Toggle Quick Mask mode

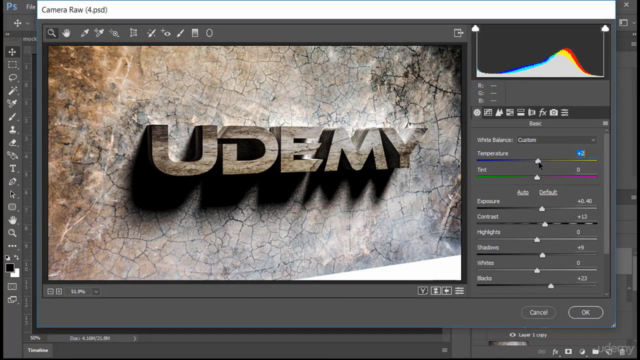click(x=12, y=287)
